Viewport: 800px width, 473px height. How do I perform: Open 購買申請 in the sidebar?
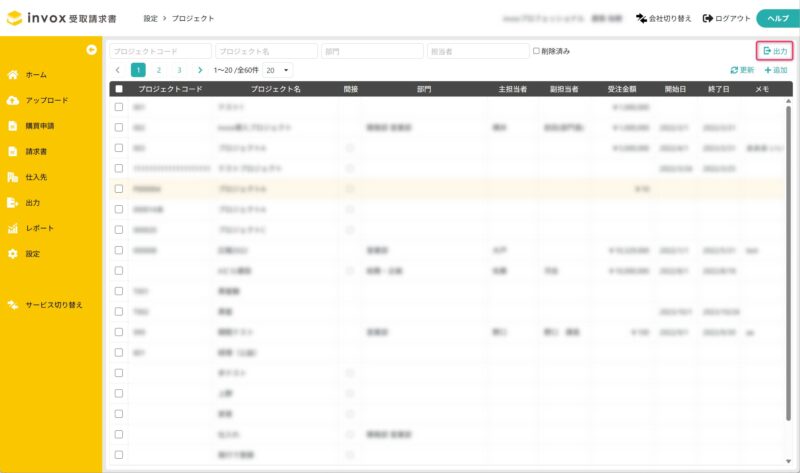coord(31,126)
